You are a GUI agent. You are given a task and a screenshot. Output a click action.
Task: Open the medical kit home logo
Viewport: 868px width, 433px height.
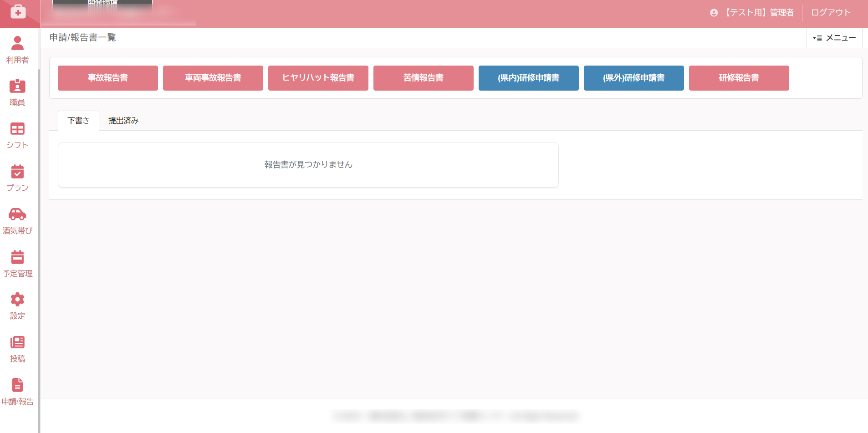(18, 11)
